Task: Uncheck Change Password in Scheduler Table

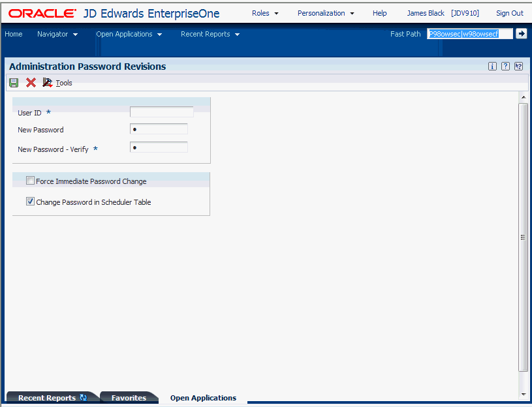Action: 30,202
